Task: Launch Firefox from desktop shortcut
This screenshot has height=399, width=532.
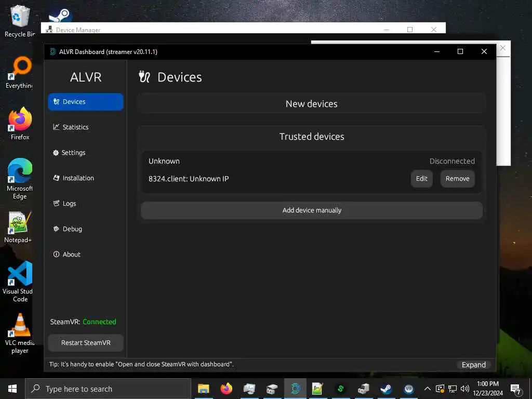Action: [20, 124]
